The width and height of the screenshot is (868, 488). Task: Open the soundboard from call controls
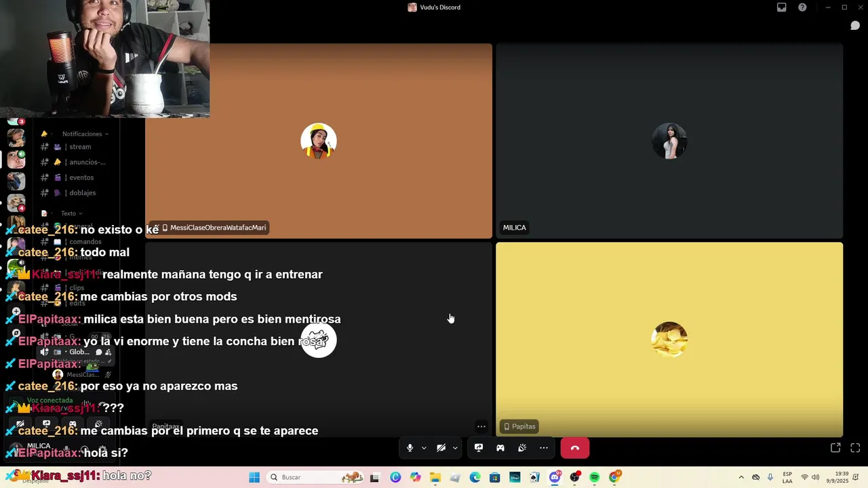[x=522, y=448]
